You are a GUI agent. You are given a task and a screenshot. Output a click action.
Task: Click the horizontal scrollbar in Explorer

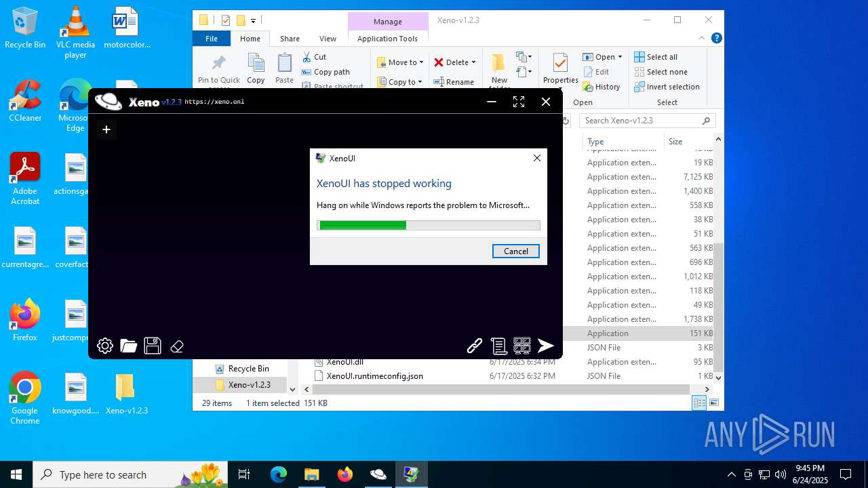click(x=500, y=389)
